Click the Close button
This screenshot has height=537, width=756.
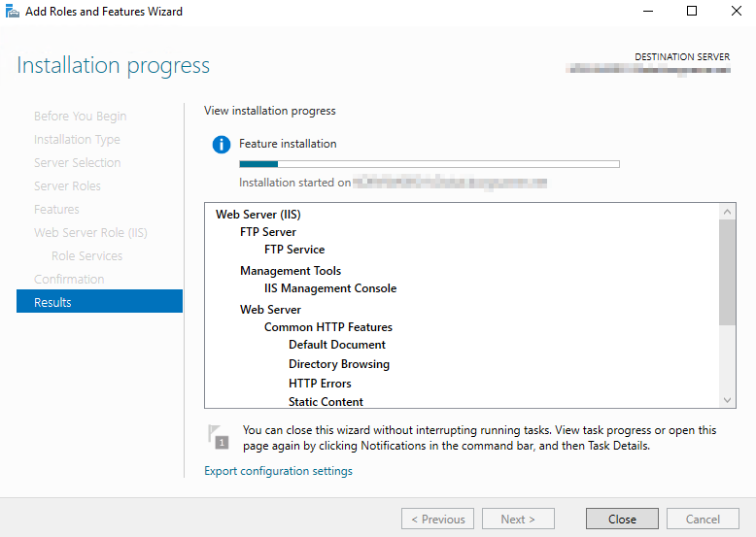tap(622, 520)
